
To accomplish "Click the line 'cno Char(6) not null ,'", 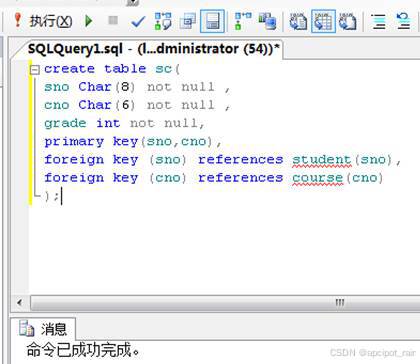I will [137, 105].
